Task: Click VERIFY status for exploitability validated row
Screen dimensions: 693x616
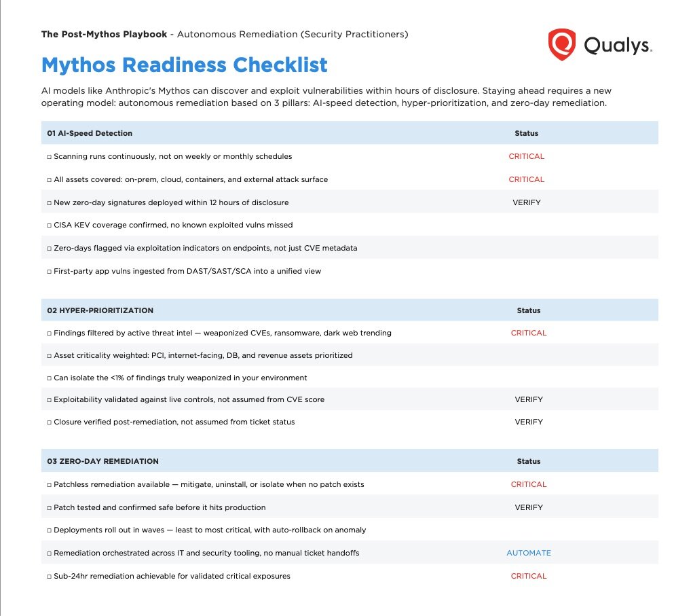Action: (x=529, y=399)
